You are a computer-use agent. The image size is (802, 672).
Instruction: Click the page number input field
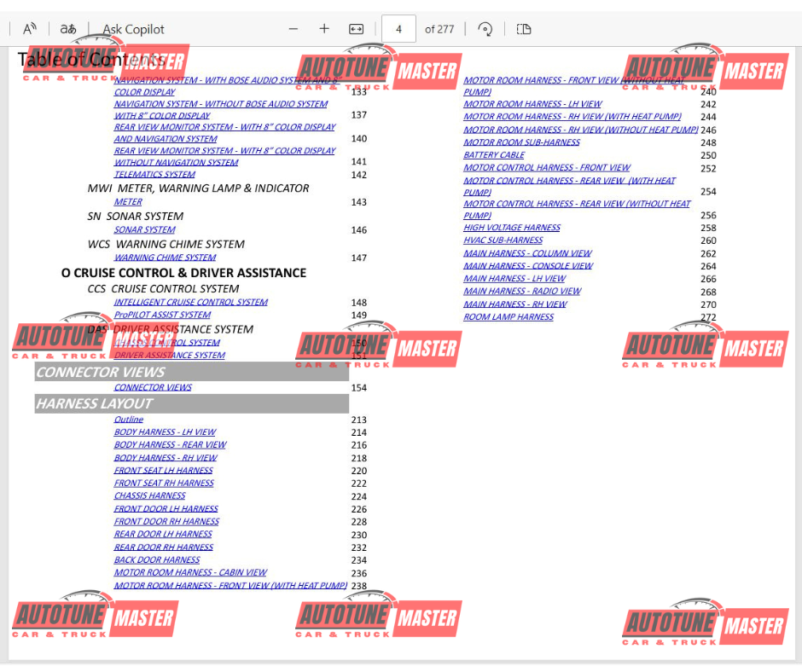pos(398,29)
